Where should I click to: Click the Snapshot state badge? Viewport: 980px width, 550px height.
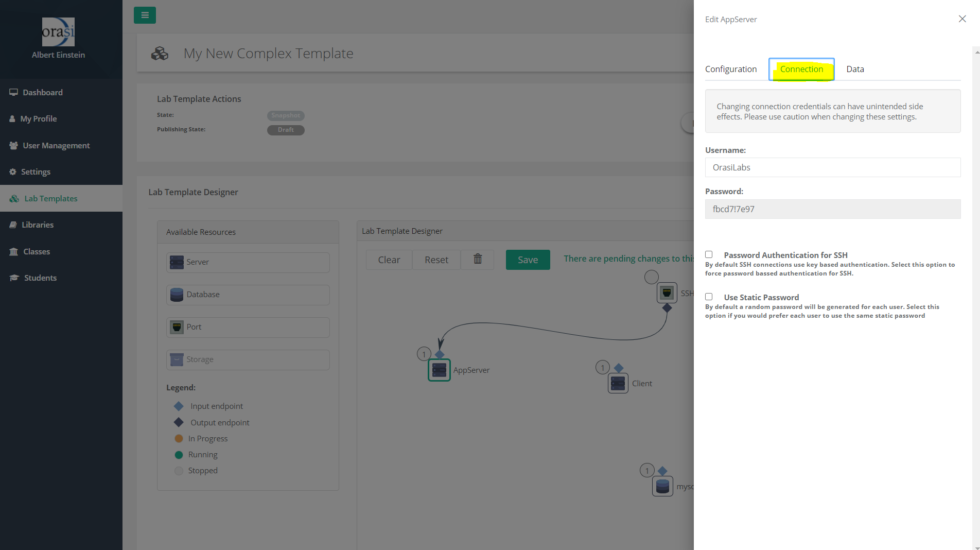[x=286, y=115]
